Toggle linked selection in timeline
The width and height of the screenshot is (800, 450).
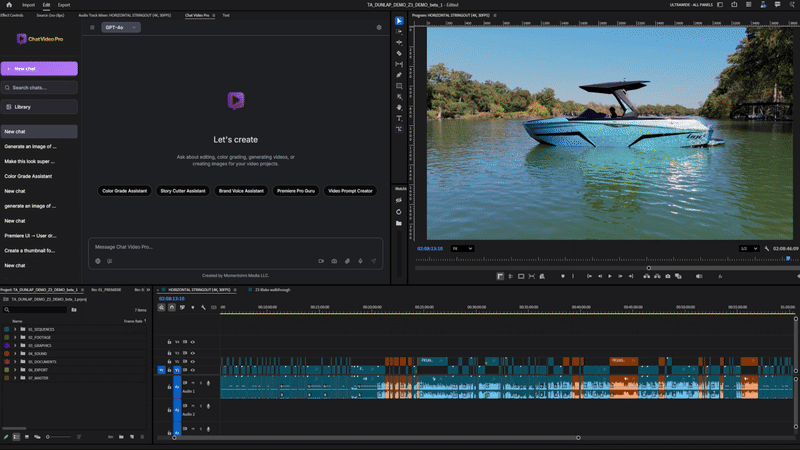[182, 308]
